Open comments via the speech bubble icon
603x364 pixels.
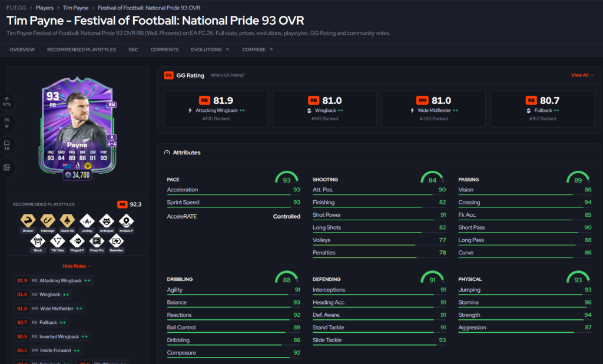[7, 145]
